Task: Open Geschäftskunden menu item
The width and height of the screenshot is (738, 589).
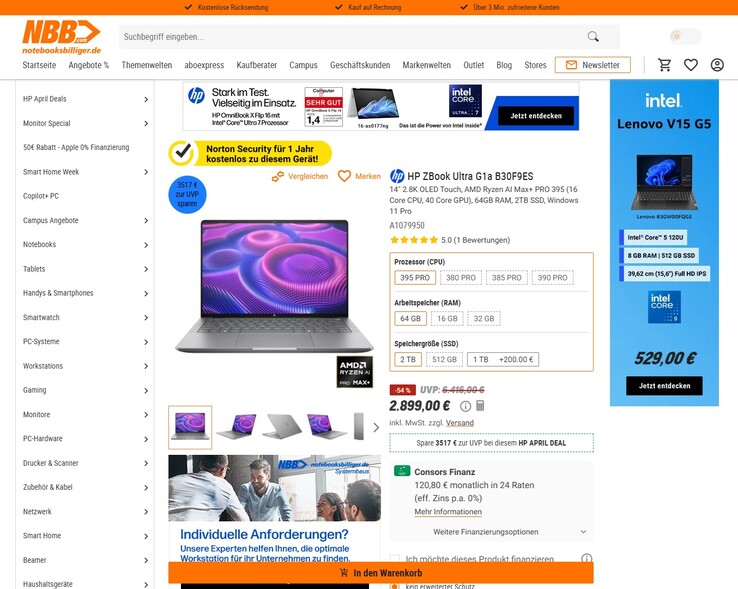Action: 360,65
